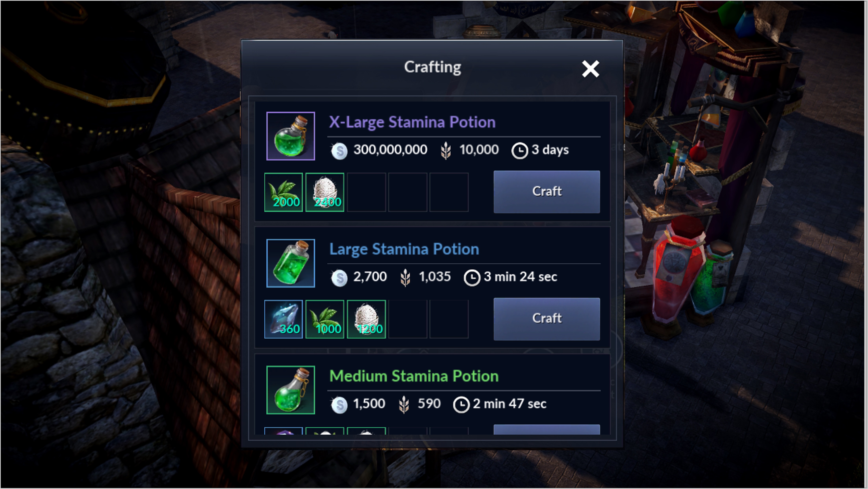Click the X-Large Stamina Potion icon
This screenshot has width=868, height=489.
(290, 136)
